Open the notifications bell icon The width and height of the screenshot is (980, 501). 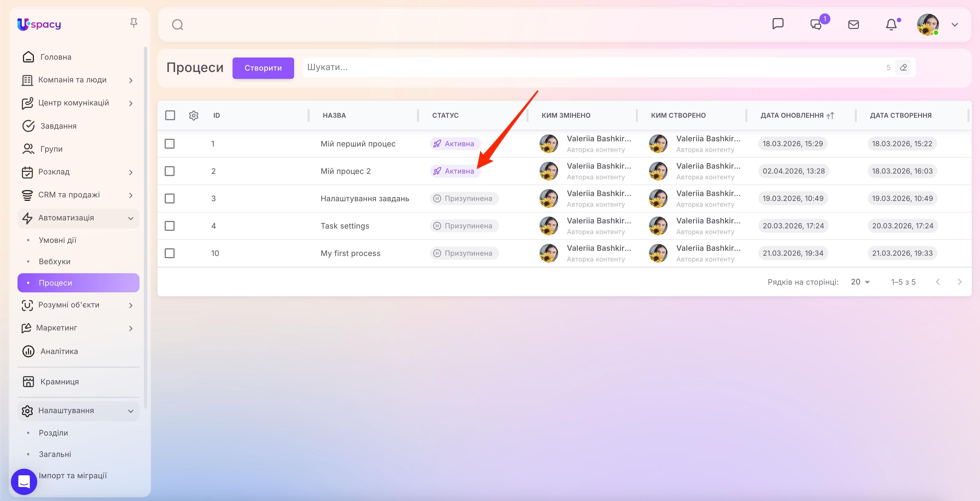coord(891,24)
